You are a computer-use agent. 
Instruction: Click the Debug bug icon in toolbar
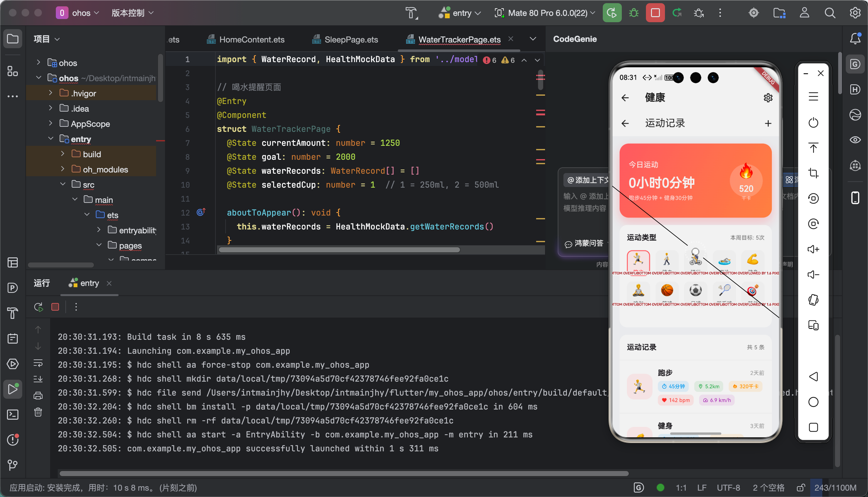click(634, 13)
